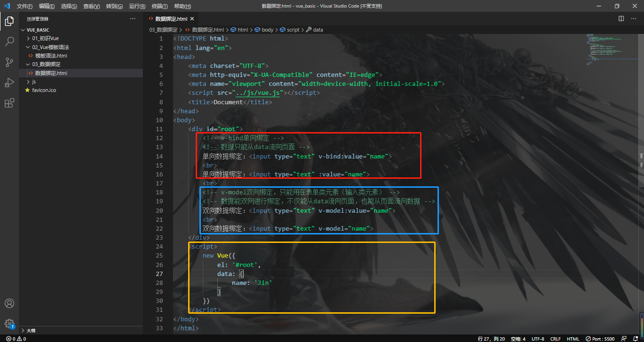Click line number 1 in the gutter
This screenshot has width=644, height=342.
(x=161, y=39)
